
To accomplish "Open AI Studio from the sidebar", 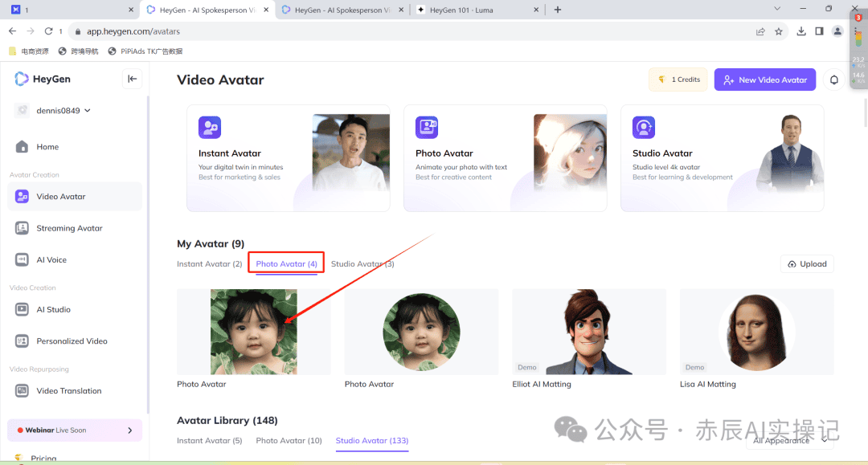I will click(52, 309).
